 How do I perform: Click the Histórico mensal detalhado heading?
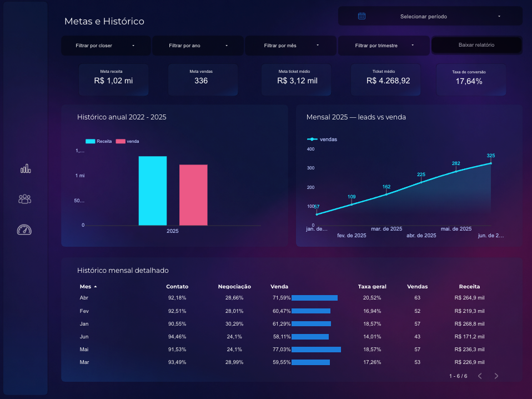[x=123, y=270]
